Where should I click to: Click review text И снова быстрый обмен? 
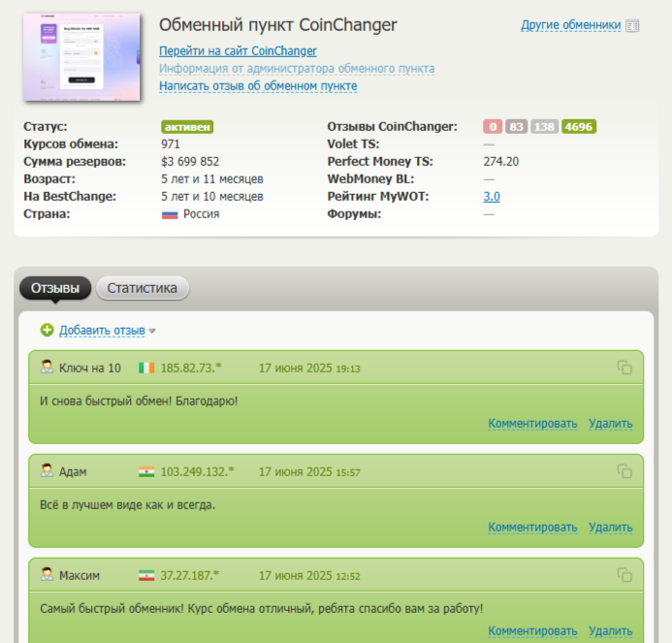[x=139, y=402]
